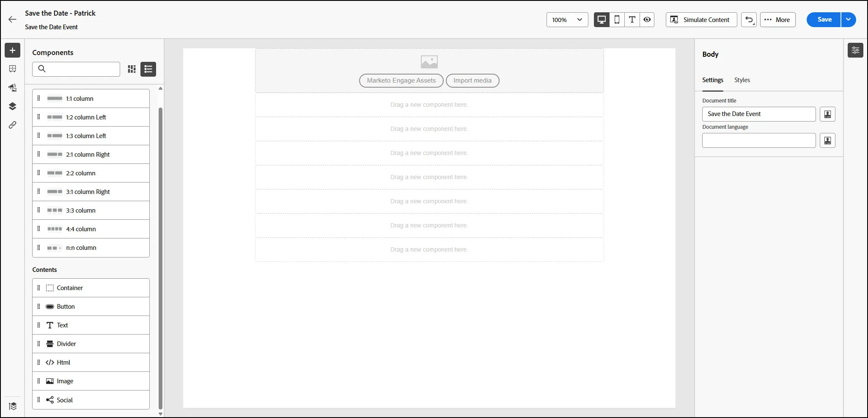Open the settings sliders panel icon
Screen dimensions: 868x418
click(x=855, y=50)
